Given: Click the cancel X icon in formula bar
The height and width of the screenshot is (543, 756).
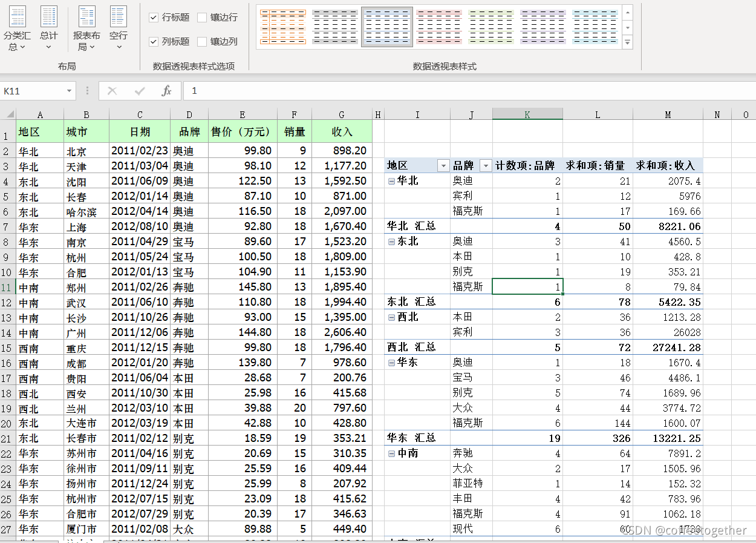Looking at the screenshot, I should 112,91.
